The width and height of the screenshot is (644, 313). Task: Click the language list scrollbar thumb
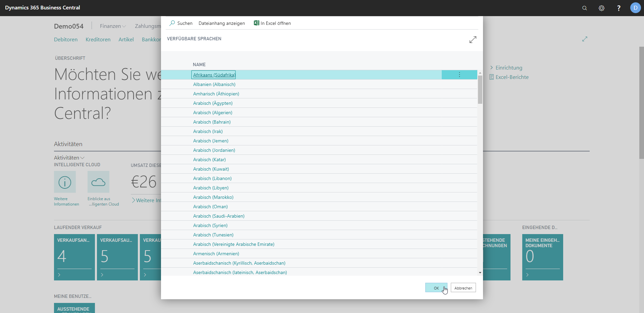click(x=480, y=90)
